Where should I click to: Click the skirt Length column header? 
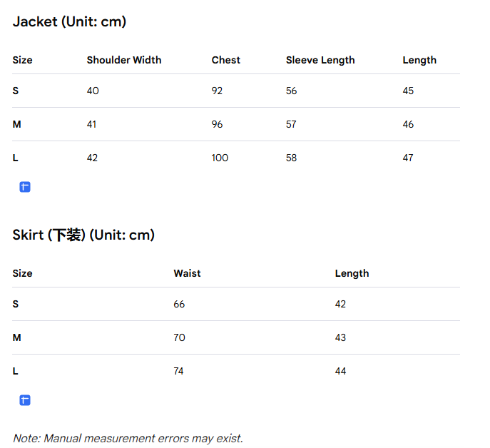tap(352, 273)
